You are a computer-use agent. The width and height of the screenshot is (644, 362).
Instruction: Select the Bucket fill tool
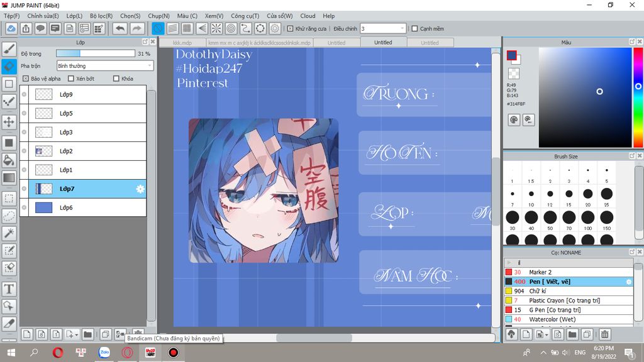click(x=9, y=160)
